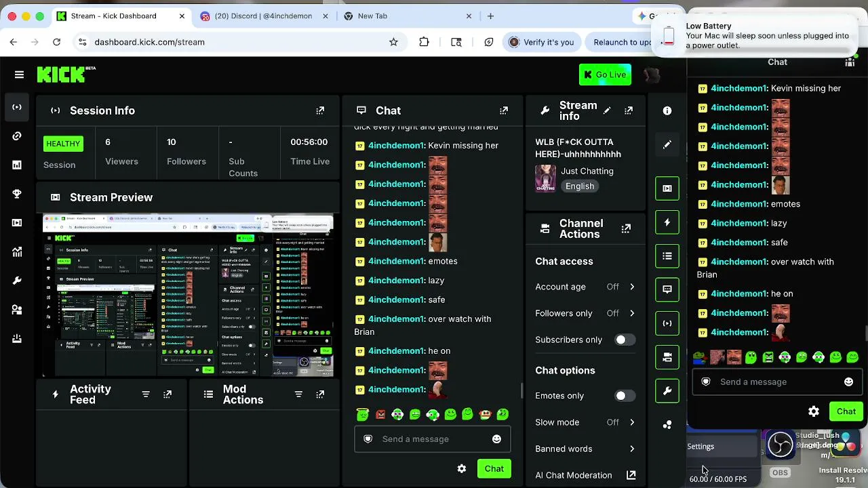Viewport: 868px width, 488px height.
Task: Open the hamburger menu beside the Kick logo
Action: pyautogui.click(x=19, y=75)
